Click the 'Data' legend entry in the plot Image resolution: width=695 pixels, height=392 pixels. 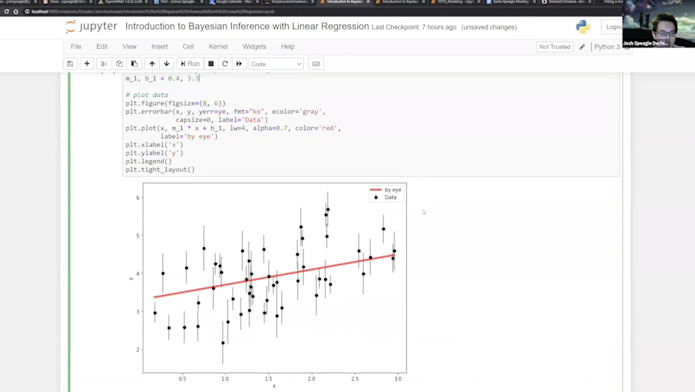tap(384, 197)
